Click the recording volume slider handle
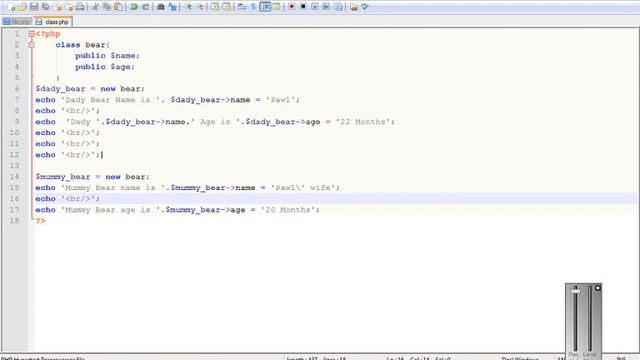The image size is (640, 360). tap(576, 291)
